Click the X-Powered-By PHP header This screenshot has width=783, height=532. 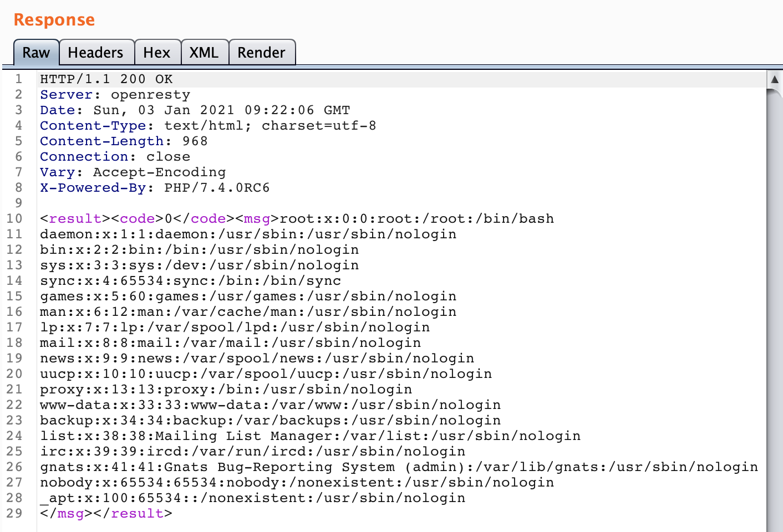(x=154, y=187)
